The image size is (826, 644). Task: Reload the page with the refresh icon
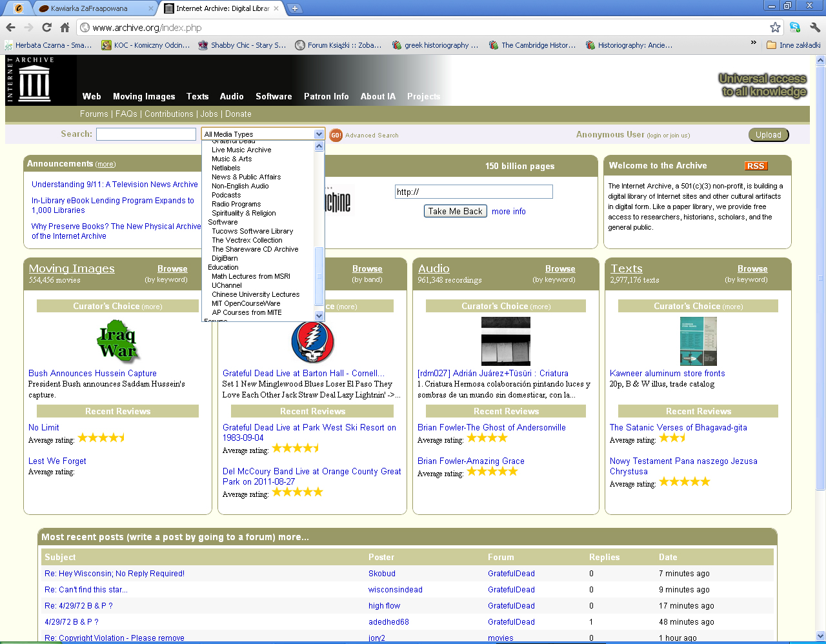[x=46, y=27]
